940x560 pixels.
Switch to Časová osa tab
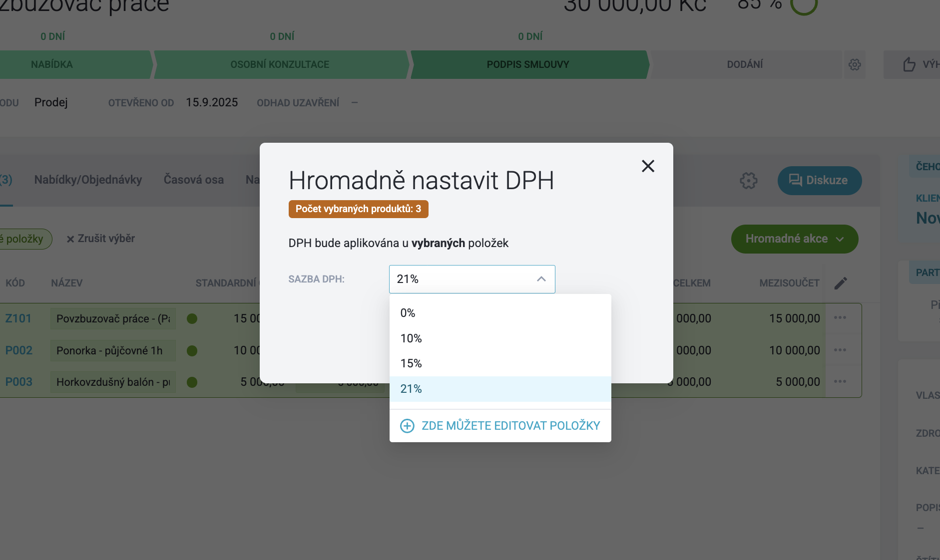pos(194,180)
